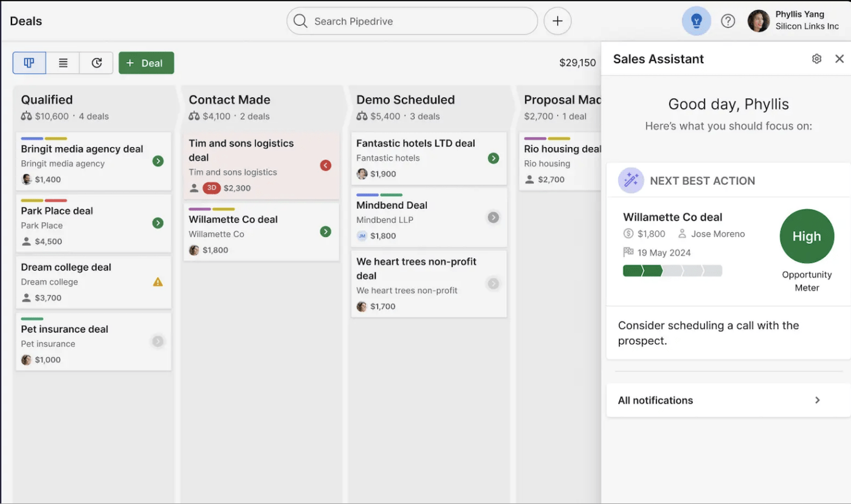The height and width of the screenshot is (504, 851).
Task: Click gray activity arrow on Pet insurance deal
Action: (158, 341)
